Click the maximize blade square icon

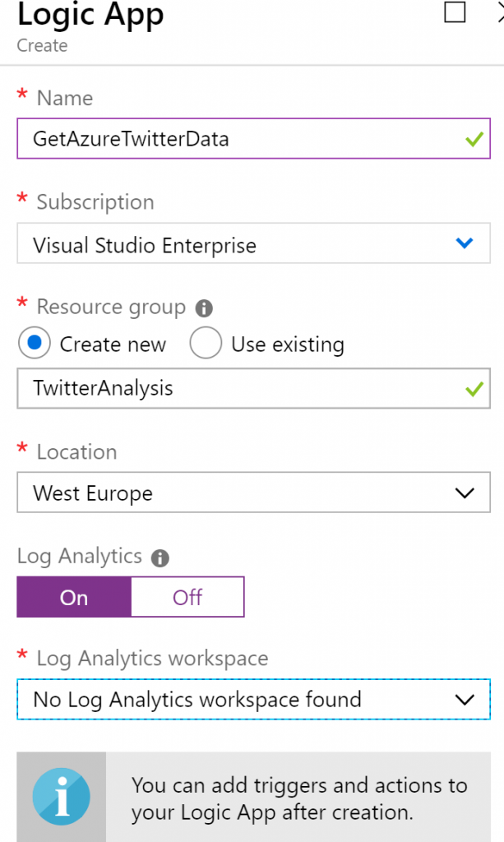pos(454,13)
